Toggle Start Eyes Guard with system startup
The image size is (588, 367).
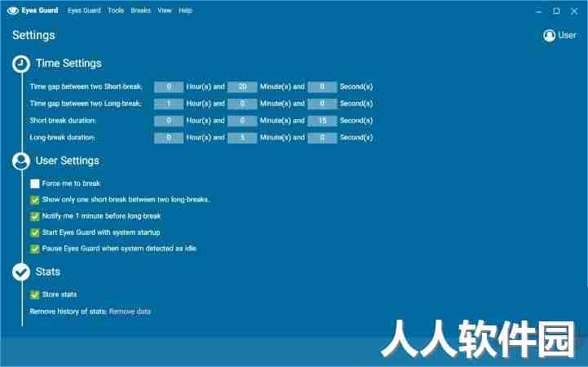[x=35, y=232]
